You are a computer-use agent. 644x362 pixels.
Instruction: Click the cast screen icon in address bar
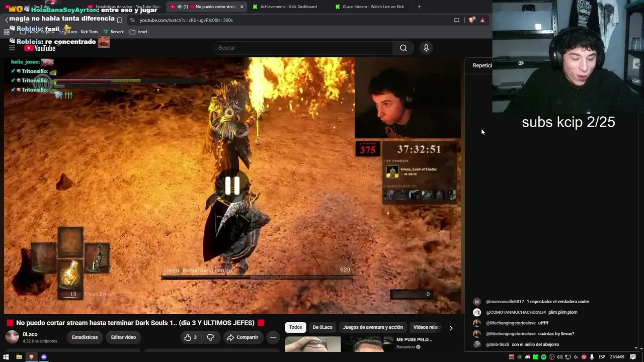(456, 20)
